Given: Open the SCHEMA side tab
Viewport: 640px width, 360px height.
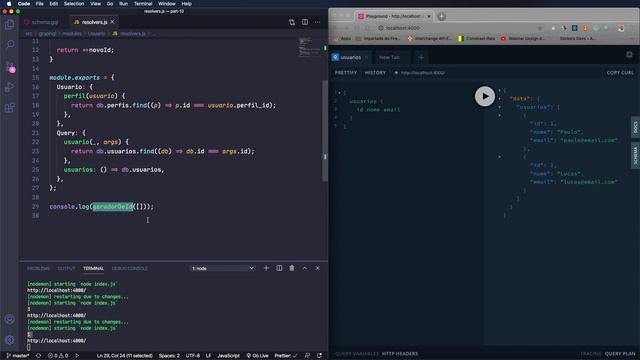Looking at the screenshot, I should [x=635, y=156].
